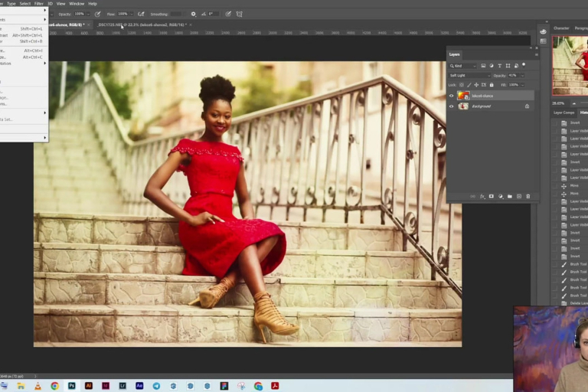Open the Window menu
The width and height of the screenshot is (588, 392).
(77, 4)
